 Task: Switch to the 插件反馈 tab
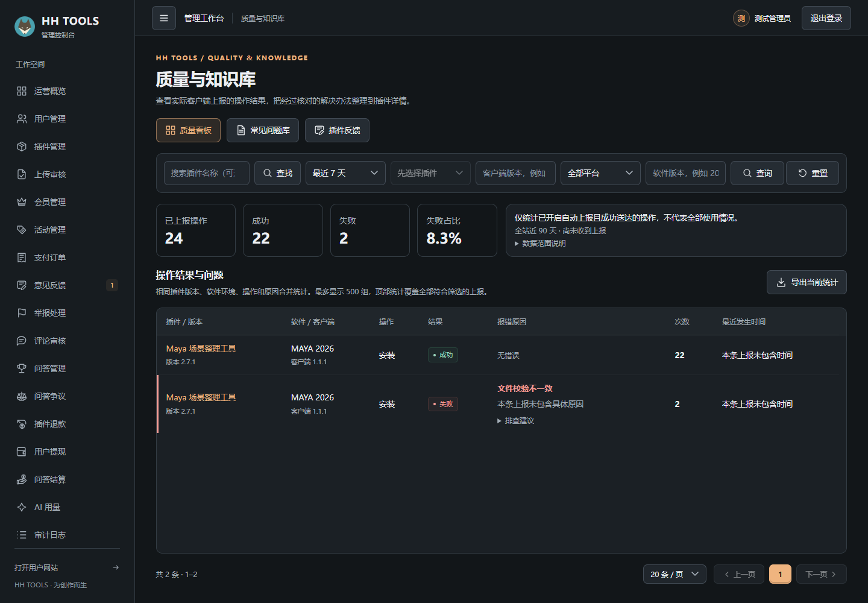[337, 130]
